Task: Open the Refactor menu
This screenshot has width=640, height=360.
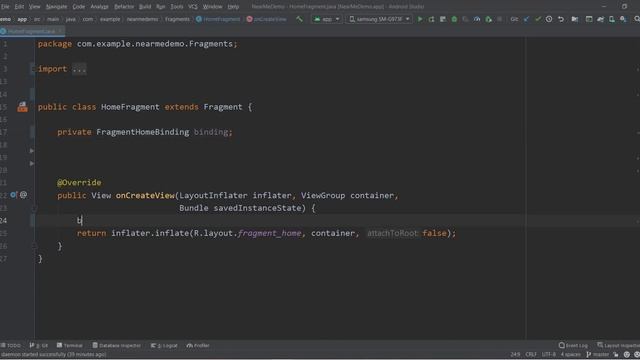Action: click(124, 7)
